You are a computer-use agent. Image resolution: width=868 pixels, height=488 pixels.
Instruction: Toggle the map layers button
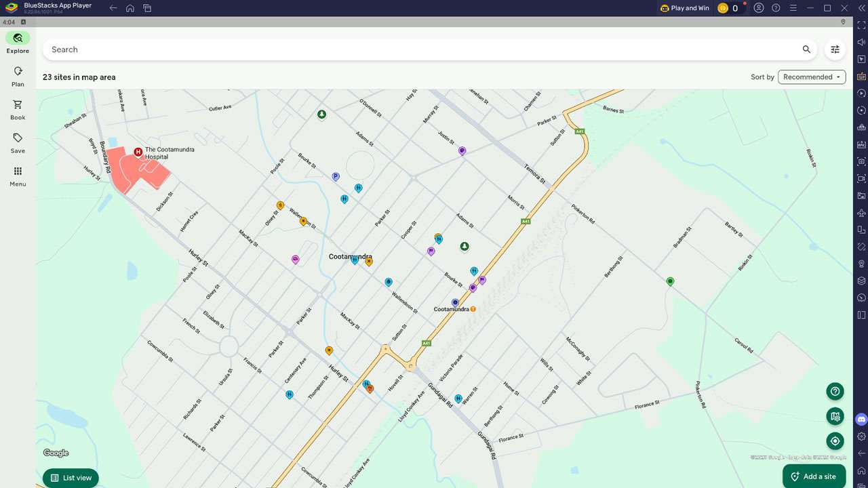point(835,416)
